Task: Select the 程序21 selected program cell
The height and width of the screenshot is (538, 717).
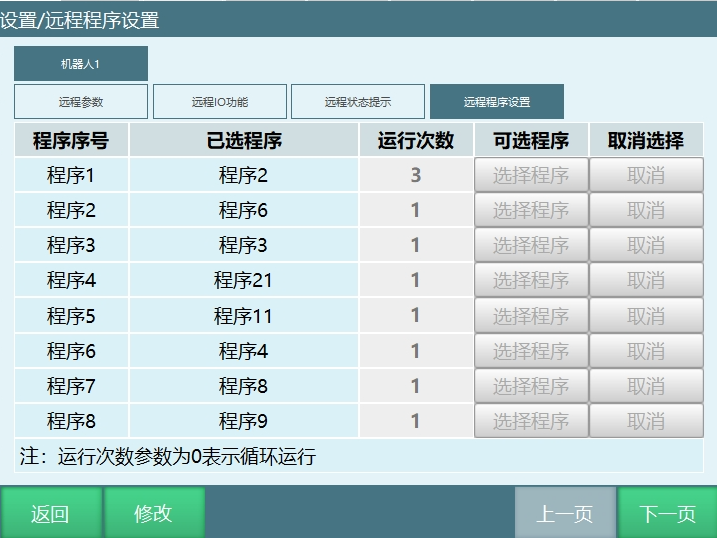Action: pos(243,280)
